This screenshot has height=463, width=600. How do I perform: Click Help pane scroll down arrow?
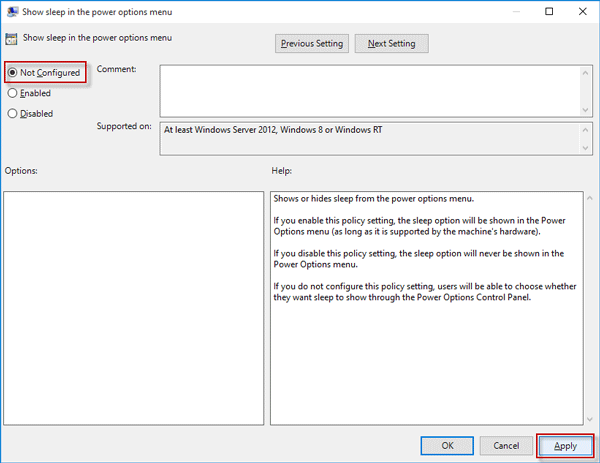pos(590,419)
